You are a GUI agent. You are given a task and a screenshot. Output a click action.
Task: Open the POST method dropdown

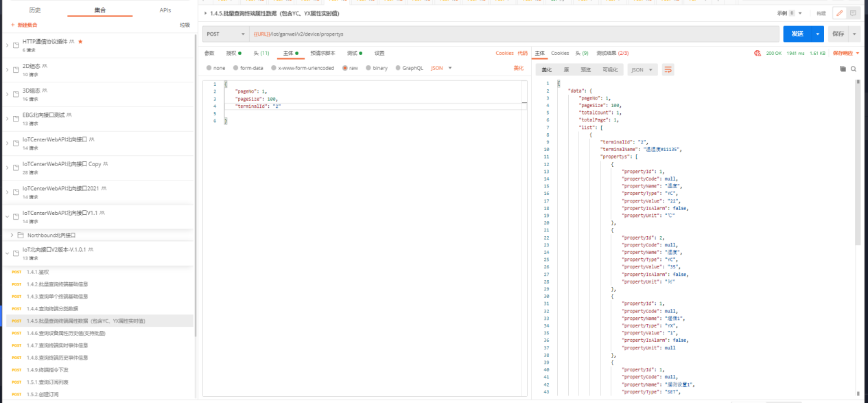coord(225,34)
